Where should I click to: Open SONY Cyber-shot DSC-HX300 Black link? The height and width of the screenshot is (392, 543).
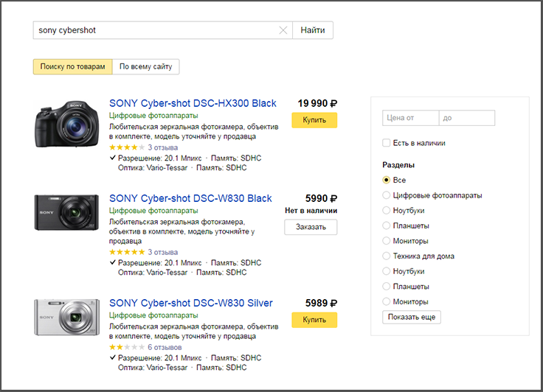193,103
